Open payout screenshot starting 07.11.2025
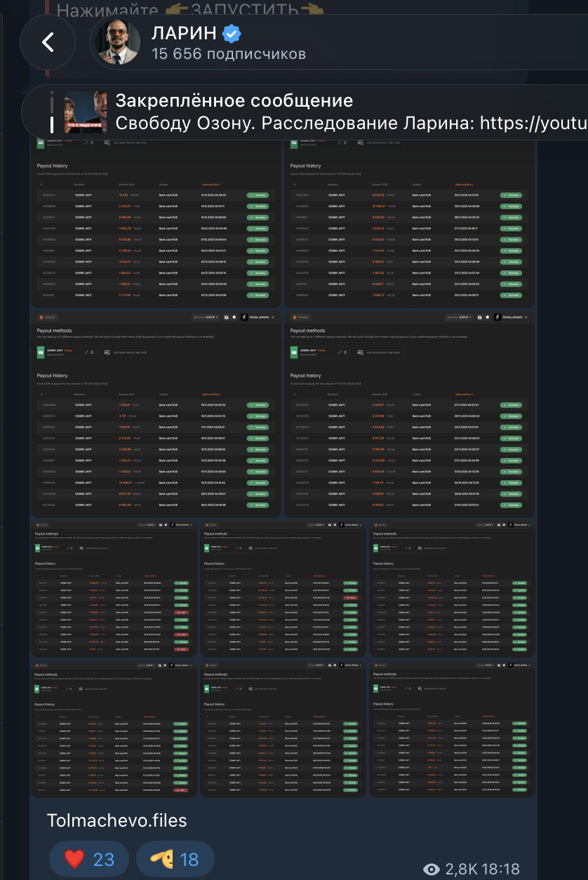Viewport: 588px width, 880px height. tap(409, 415)
